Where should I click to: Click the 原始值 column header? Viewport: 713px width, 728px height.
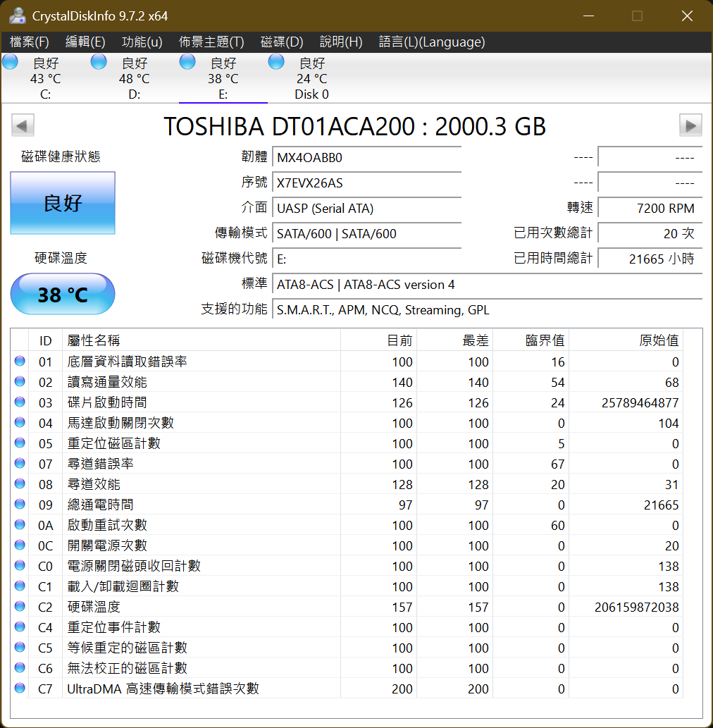[x=626, y=340]
